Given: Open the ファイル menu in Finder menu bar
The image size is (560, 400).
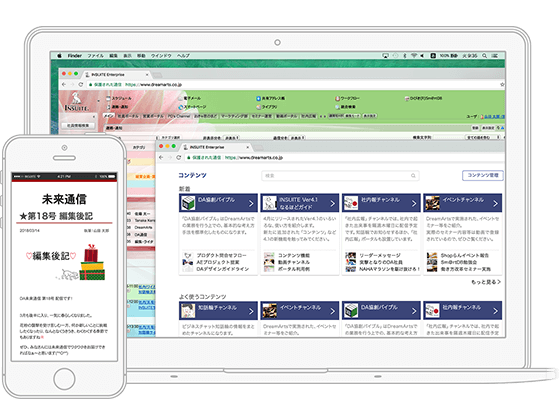Looking at the screenshot, I should (x=95, y=56).
